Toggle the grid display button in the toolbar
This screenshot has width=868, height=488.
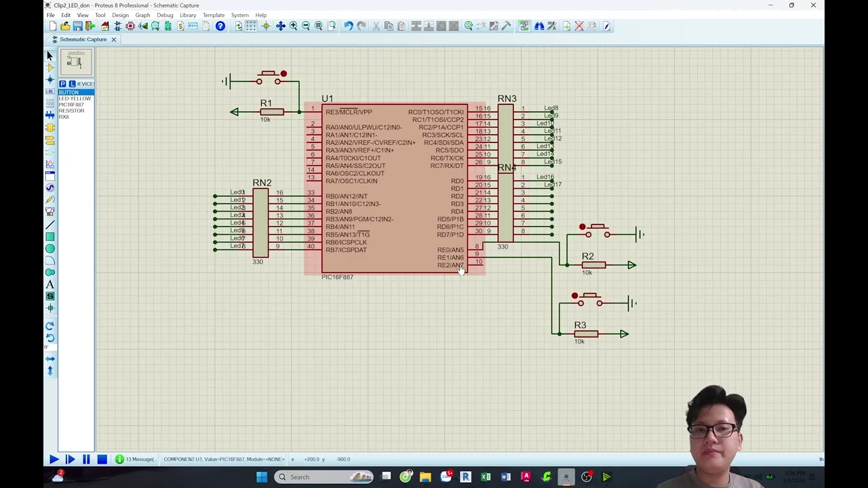pos(251,26)
